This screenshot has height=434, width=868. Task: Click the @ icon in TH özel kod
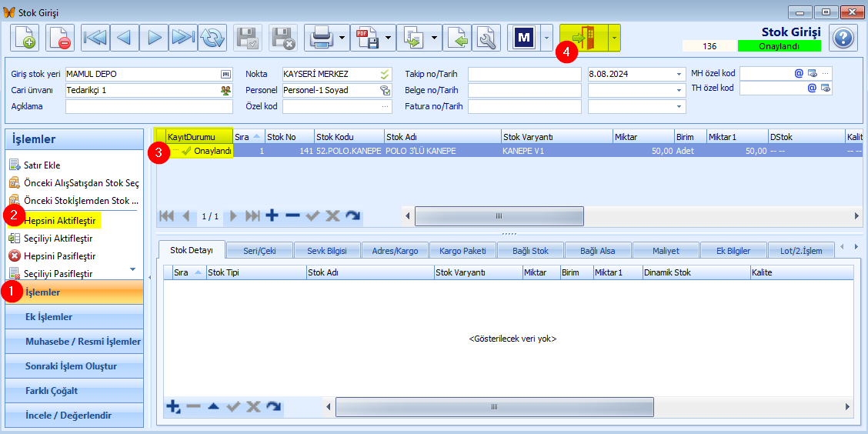(812, 88)
